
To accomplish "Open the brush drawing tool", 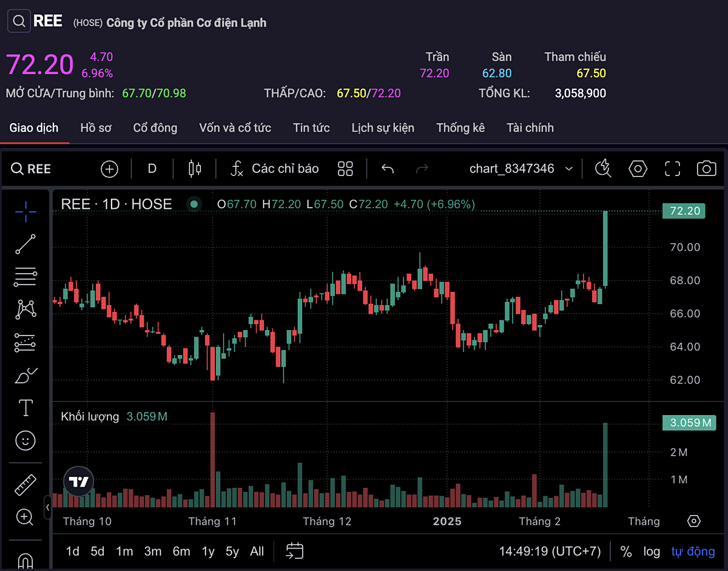I will (25, 376).
